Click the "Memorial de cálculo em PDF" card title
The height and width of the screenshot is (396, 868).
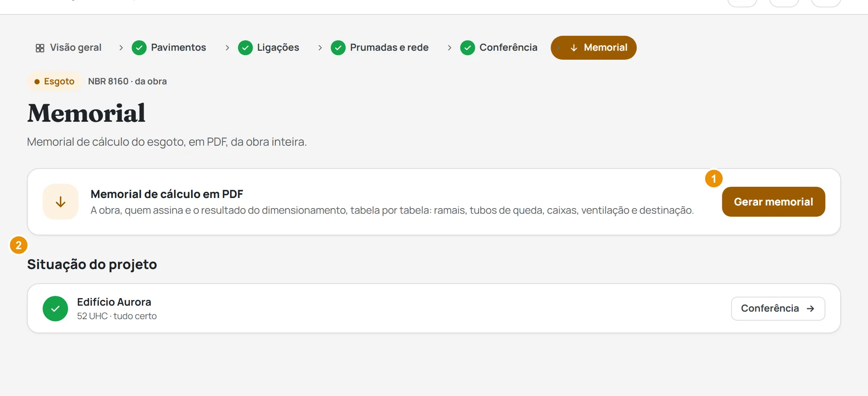click(x=167, y=194)
